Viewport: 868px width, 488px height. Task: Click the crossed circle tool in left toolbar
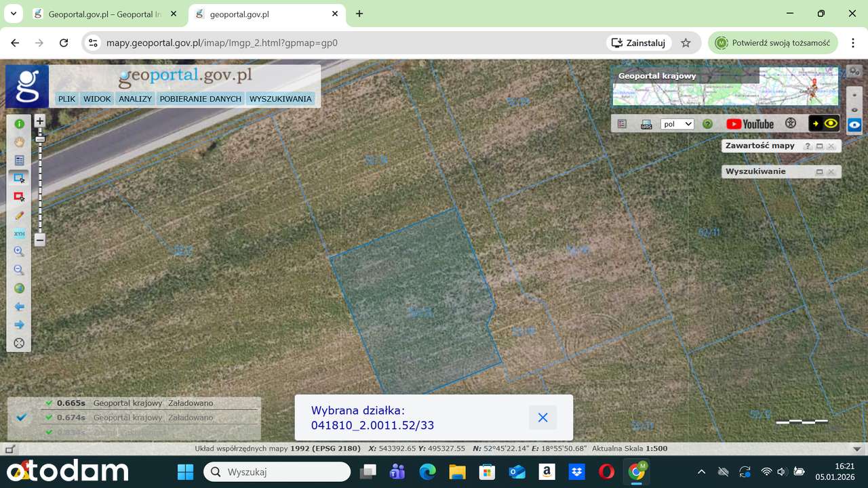point(19,343)
